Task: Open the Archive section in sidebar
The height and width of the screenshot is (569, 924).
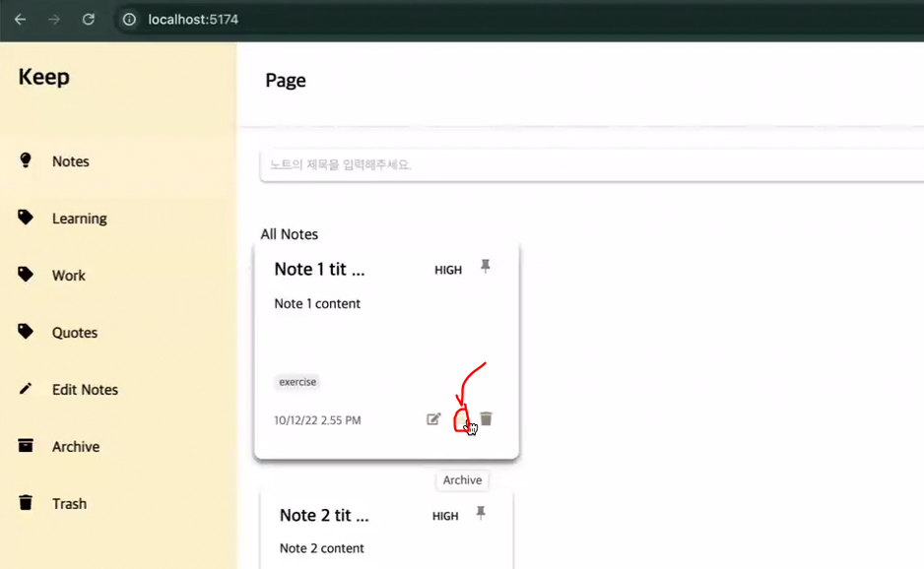Action: click(76, 447)
